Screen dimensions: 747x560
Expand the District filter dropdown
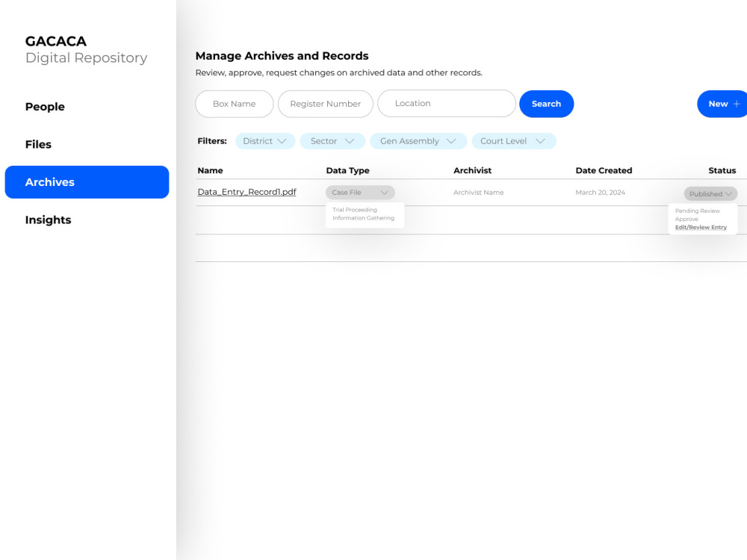point(265,141)
